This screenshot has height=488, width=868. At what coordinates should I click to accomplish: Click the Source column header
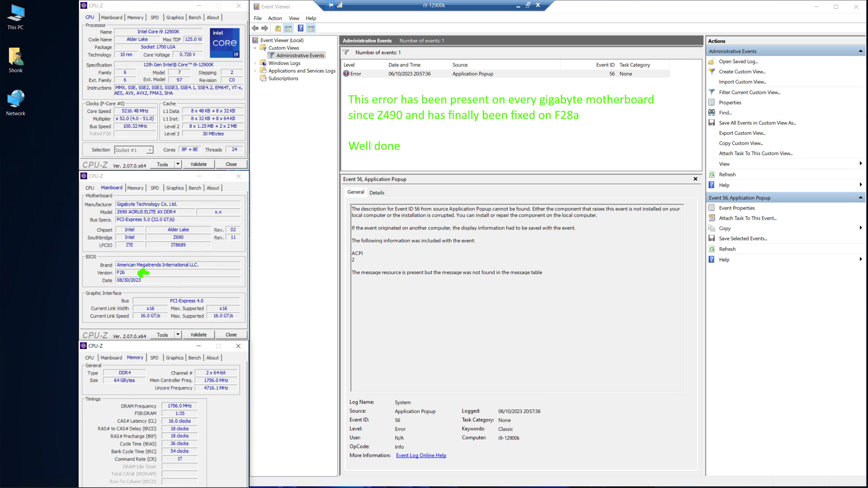click(505, 64)
